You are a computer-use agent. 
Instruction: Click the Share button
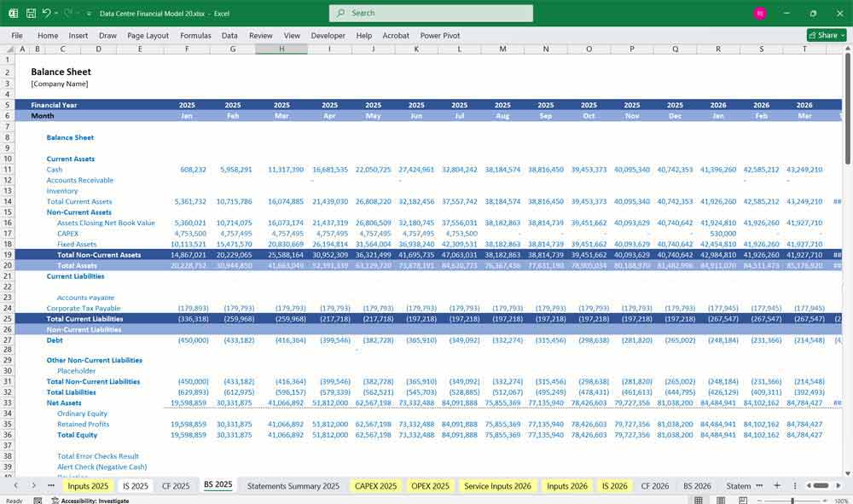point(819,35)
